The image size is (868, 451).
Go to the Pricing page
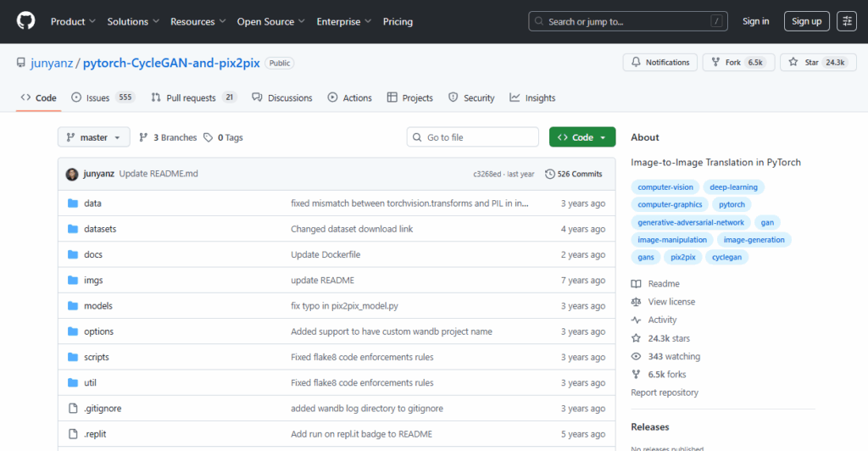coord(398,21)
